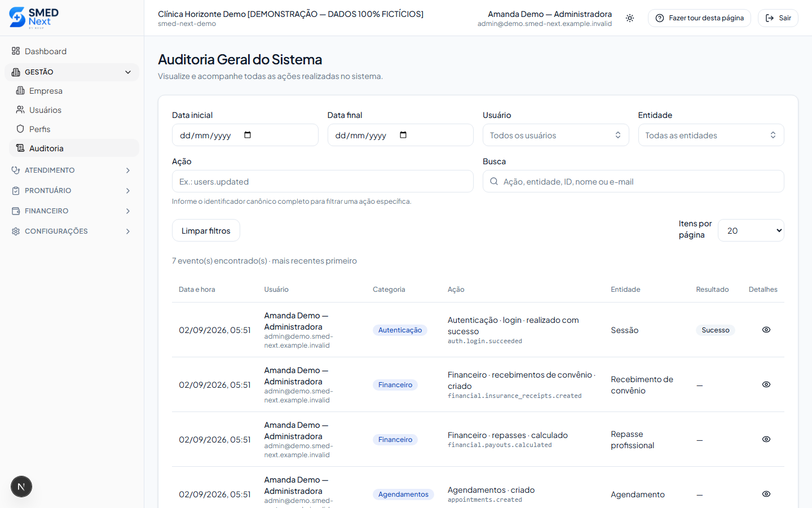Image resolution: width=812 pixels, height=508 pixels.
Task: Click the financial.payouts.calculated code
Action: (x=500, y=445)
